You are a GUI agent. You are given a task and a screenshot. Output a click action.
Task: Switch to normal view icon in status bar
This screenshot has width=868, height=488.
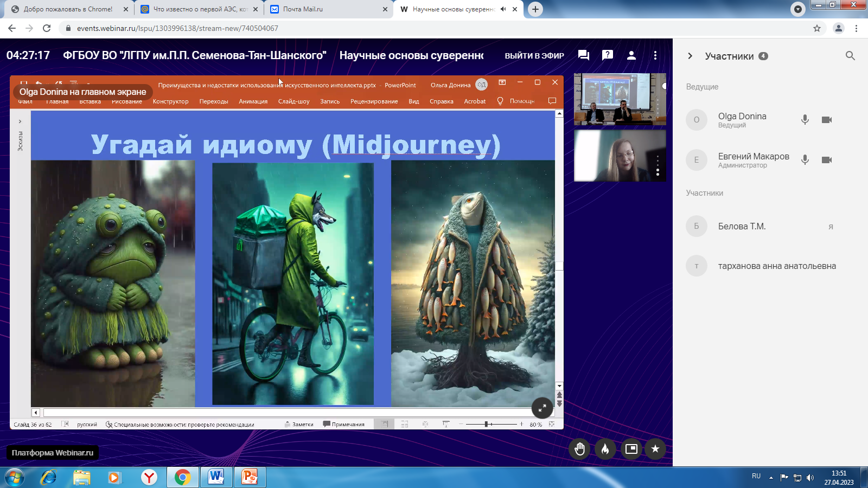(x=385, y=424)
